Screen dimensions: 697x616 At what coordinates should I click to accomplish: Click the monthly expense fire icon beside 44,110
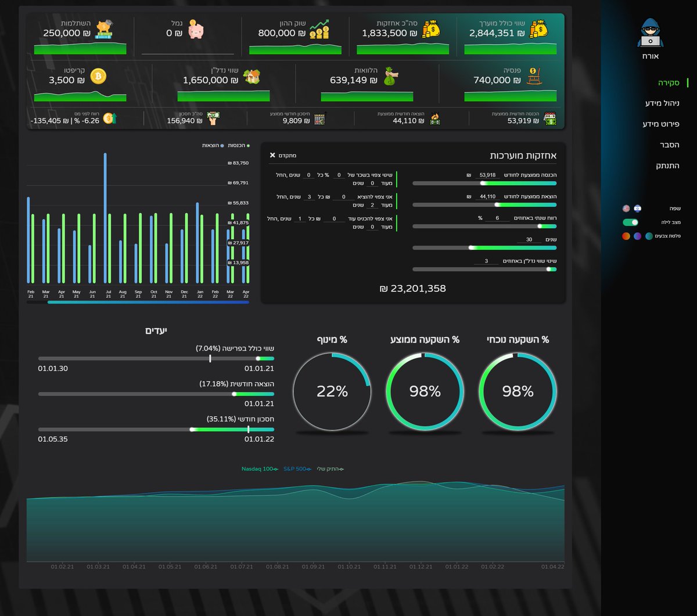[x=434, y=118]
